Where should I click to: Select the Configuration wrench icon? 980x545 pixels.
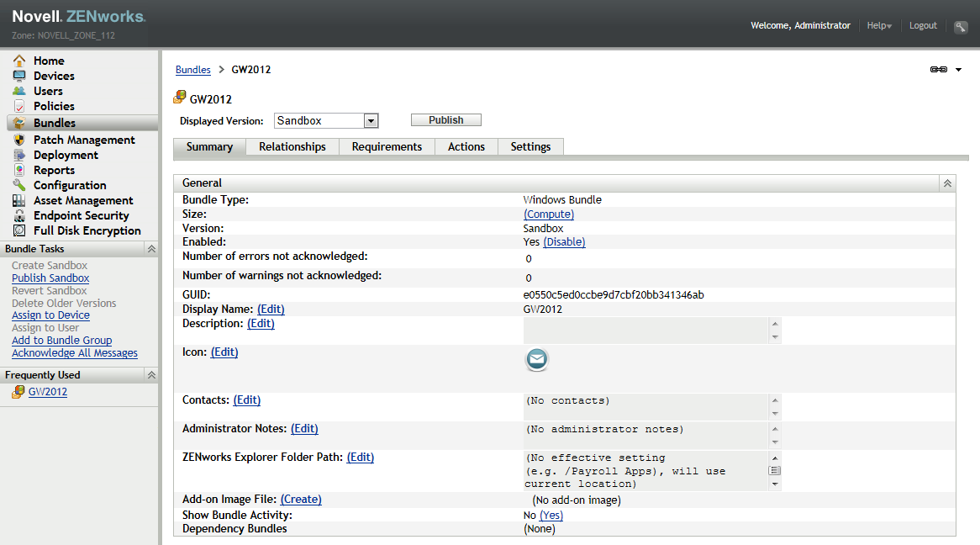(20, 185)
